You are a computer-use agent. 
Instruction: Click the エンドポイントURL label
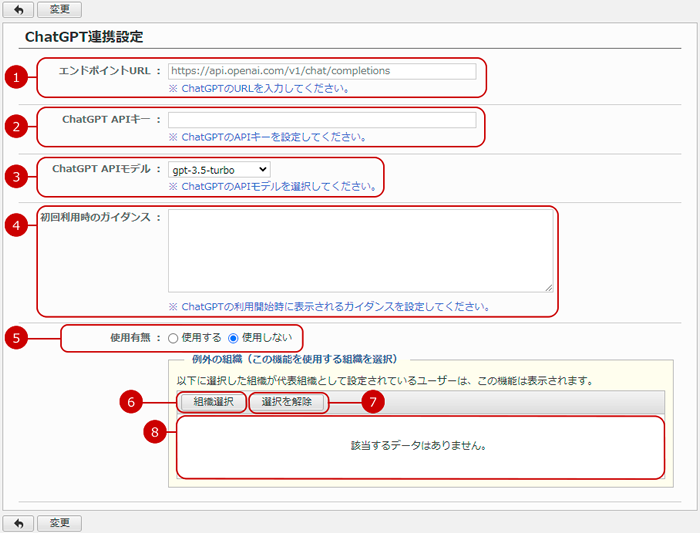coord(105,71)
